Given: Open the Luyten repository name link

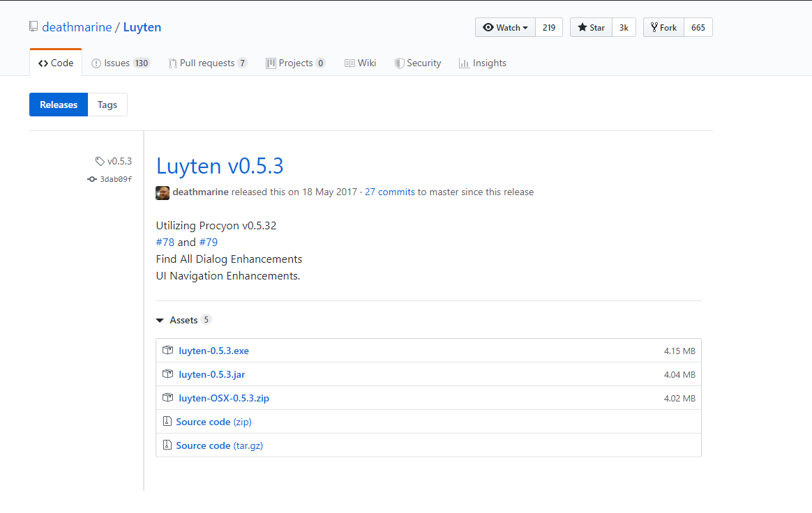Looking at the screenshot, I should tap(142, 27).
